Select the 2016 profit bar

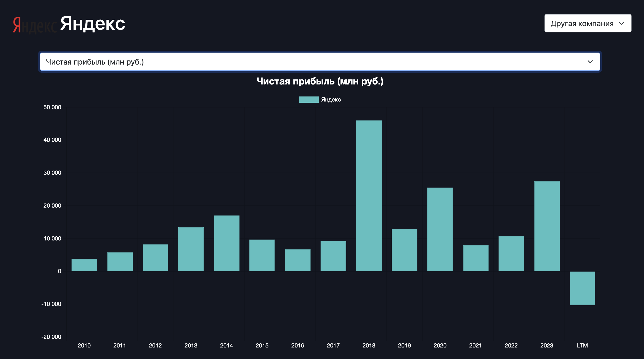298,260
